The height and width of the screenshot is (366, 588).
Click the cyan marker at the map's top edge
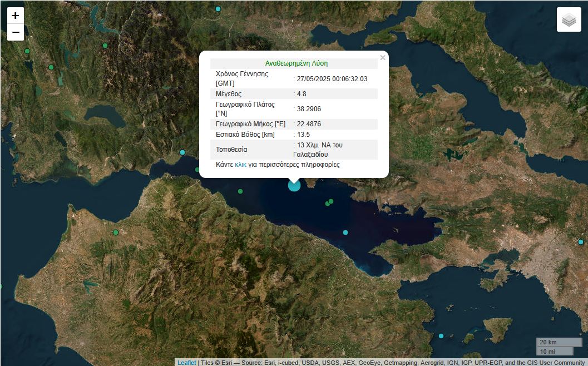218,9
